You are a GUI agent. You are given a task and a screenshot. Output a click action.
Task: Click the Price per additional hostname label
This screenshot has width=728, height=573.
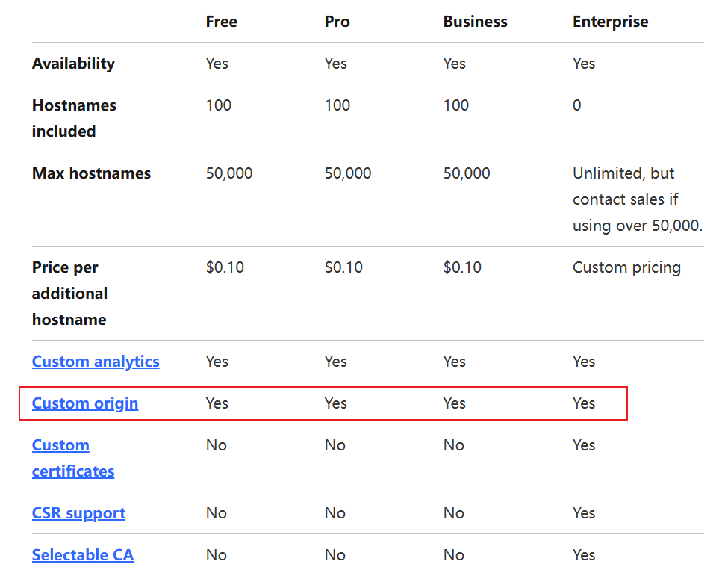click(x=69, y=293)
